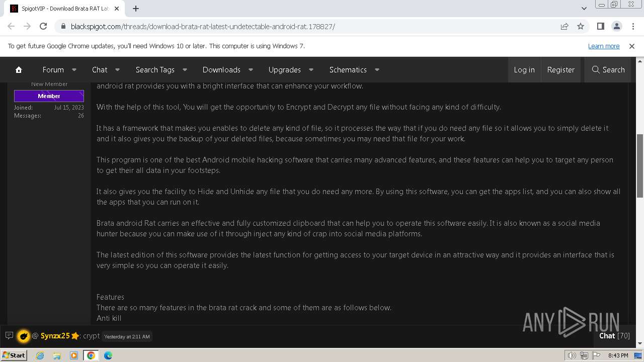Click Synzx25 avatar in chat bar

click(x=23, y=336)
